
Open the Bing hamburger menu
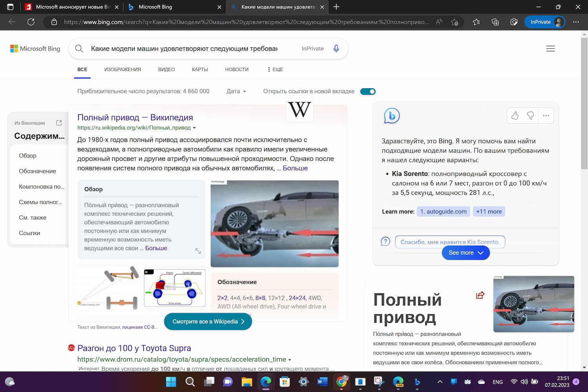(x=550, y=49)
